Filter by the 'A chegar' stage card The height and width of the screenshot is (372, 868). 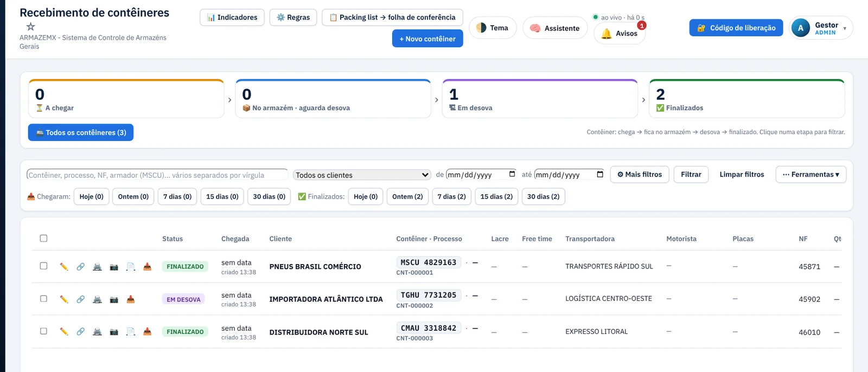(126, 99)
